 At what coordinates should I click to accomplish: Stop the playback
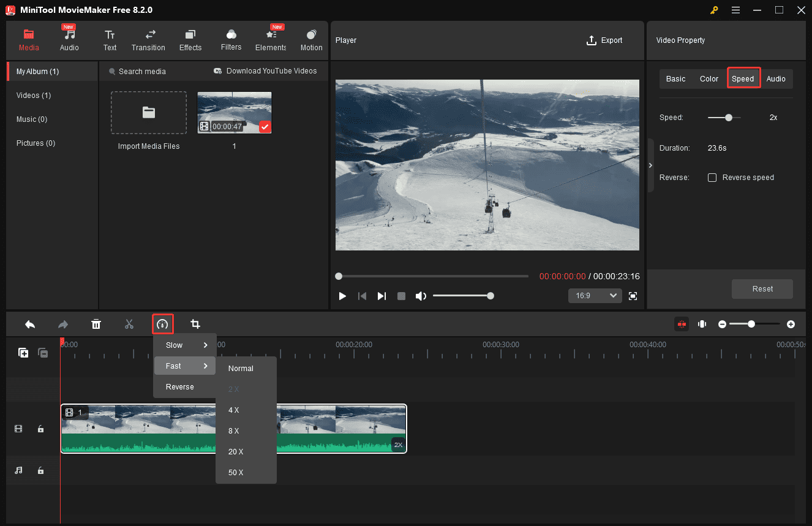pos(401,296)
